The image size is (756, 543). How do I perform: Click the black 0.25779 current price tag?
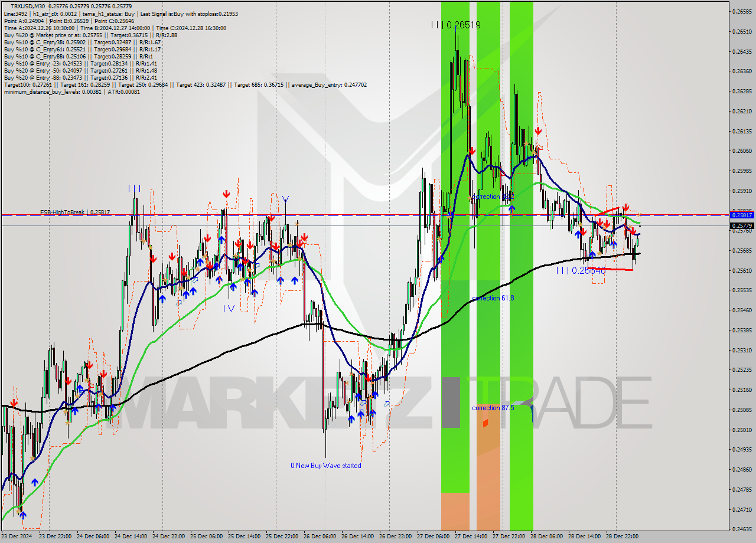click(x=742, y=225)
